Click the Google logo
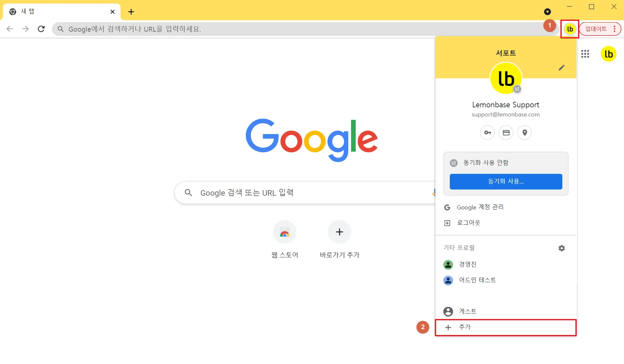 point(312,140)
